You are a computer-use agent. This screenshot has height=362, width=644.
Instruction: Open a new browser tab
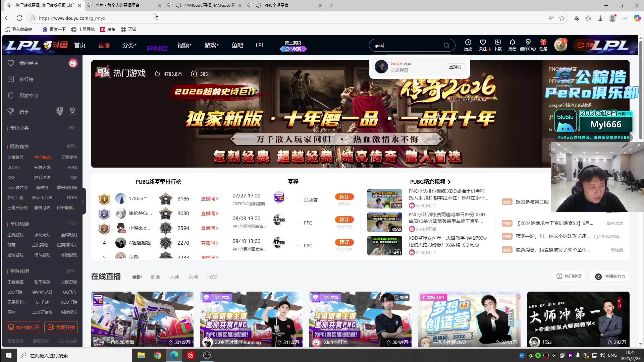pos(331,5)
